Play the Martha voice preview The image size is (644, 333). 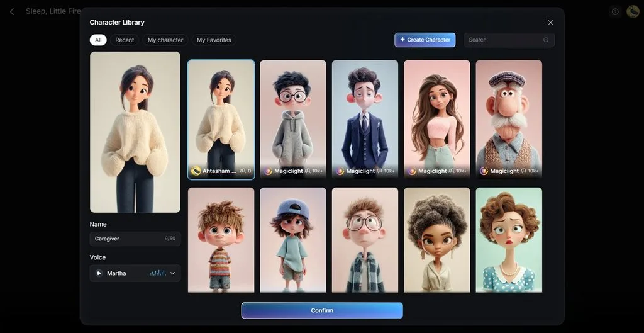coord(99,273)
